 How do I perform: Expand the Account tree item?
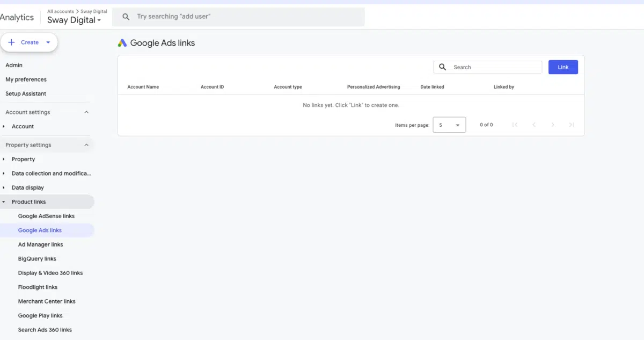point(4,127)
